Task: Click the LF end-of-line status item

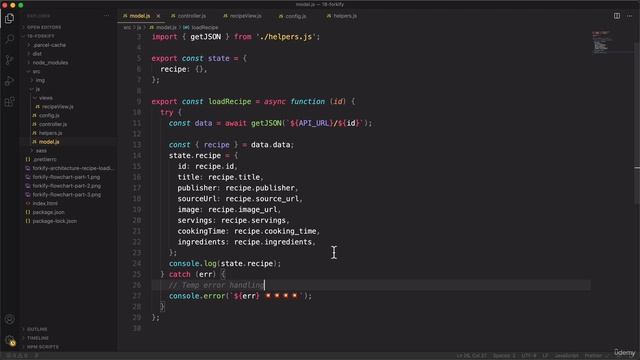Action: tap(545, 356)
